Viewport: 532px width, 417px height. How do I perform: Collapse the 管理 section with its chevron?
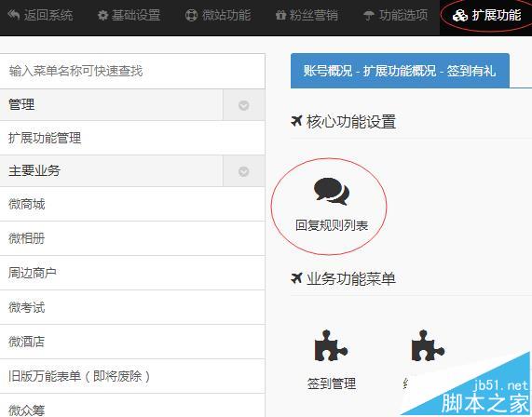point(243,105)
